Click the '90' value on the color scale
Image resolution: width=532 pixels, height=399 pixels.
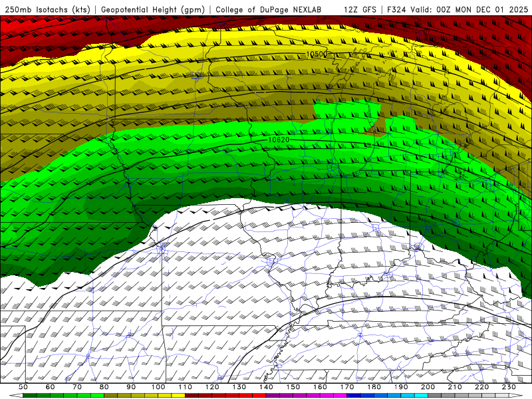(131, 387)
